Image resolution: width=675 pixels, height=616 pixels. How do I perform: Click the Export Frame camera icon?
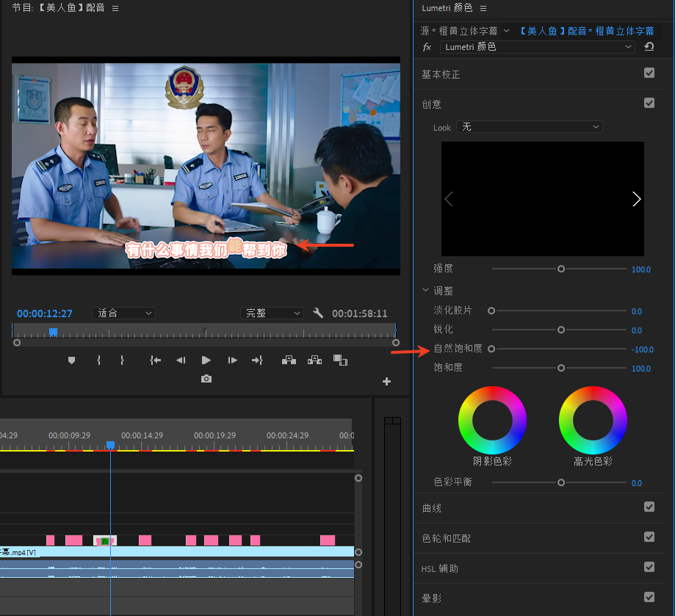coord(206,379)
